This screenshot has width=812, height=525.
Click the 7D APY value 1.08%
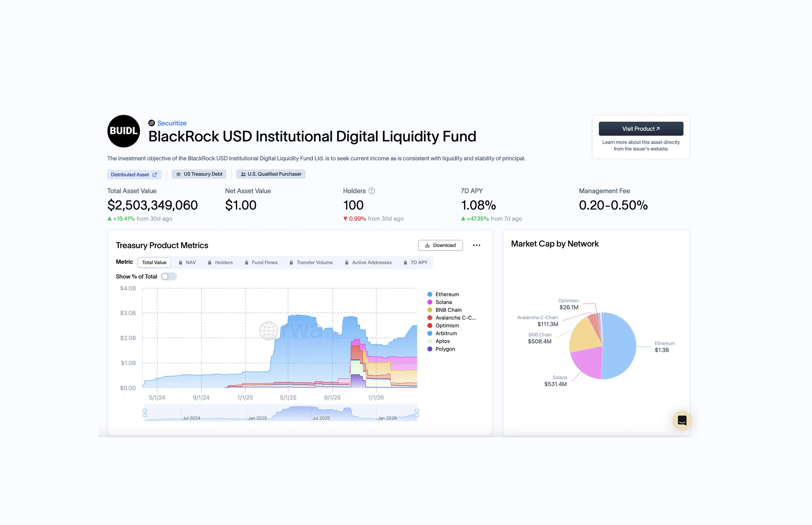[x=478, y=205]
